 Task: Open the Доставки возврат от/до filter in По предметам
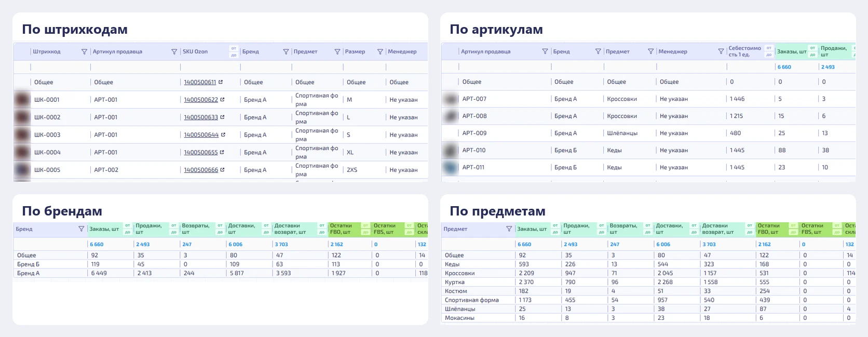[750, 229]
